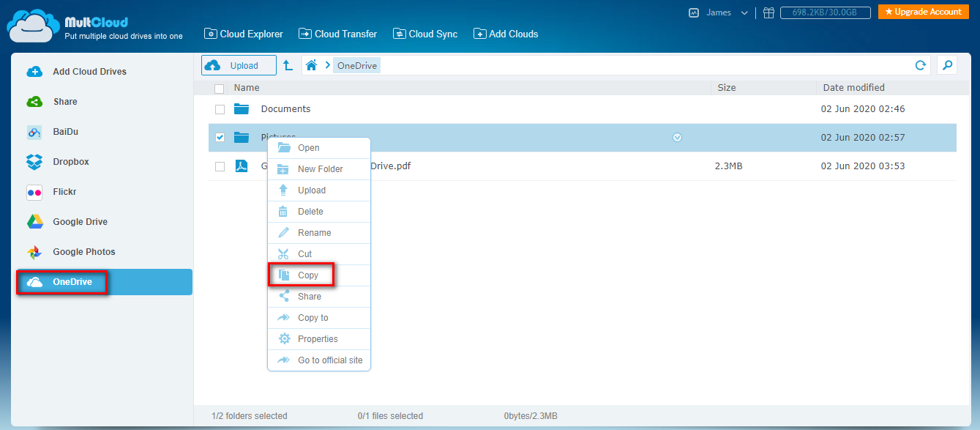Click the date 02 Jun 2020 02:46

click(863, 109)
